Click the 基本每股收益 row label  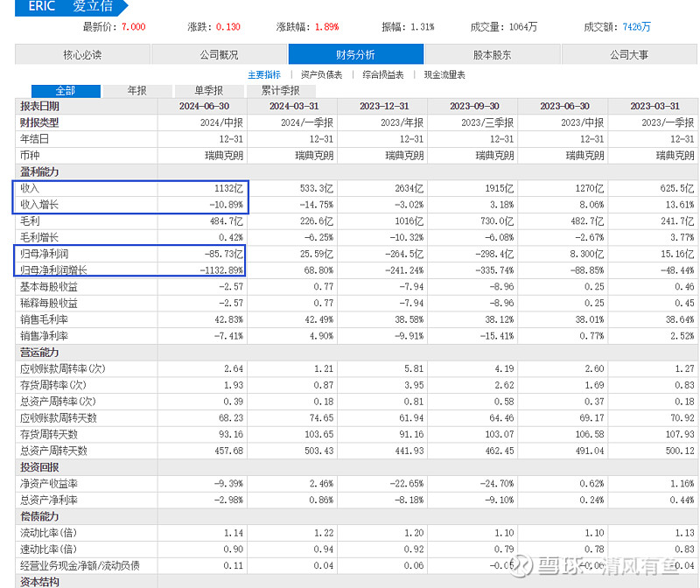tap(49, 287)
